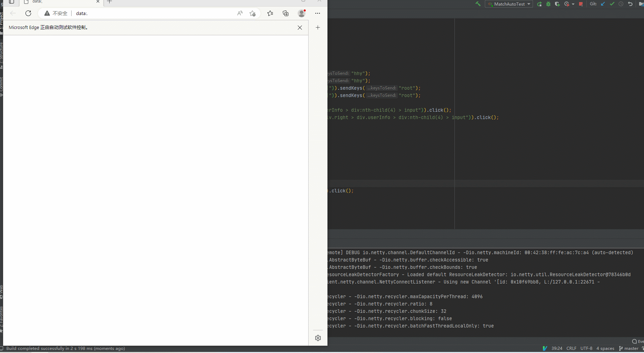Open the Event Log from the status bar
Screen dimensions: 644x353
pyautogui.click(x=638, y=341)
